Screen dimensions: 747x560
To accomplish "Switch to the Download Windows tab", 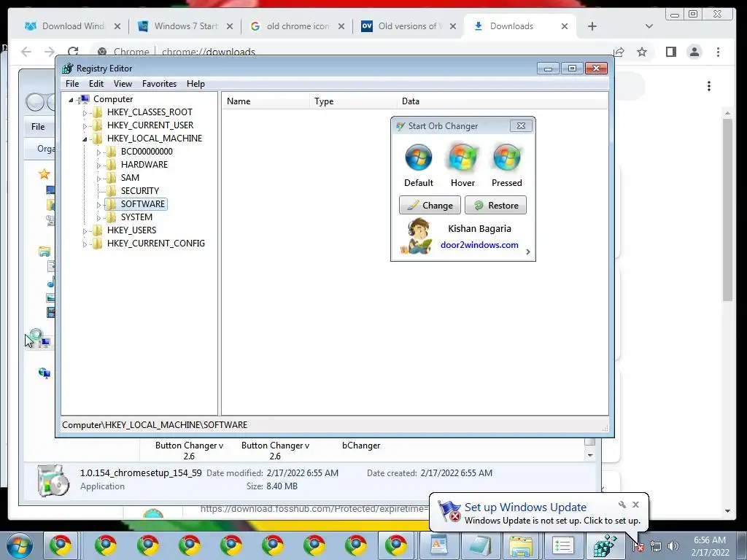I will pyautogui.click(x=72, y=26).
